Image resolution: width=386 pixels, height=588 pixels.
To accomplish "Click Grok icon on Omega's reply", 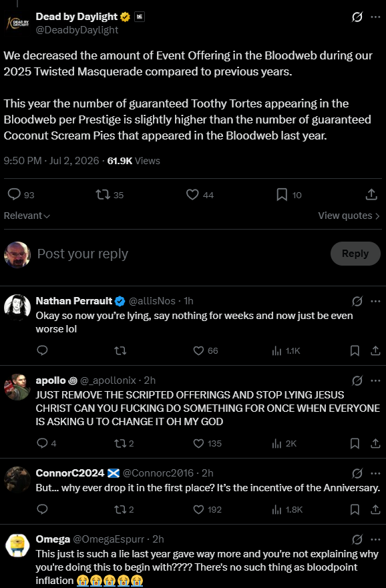I will (x=357, y=539).
